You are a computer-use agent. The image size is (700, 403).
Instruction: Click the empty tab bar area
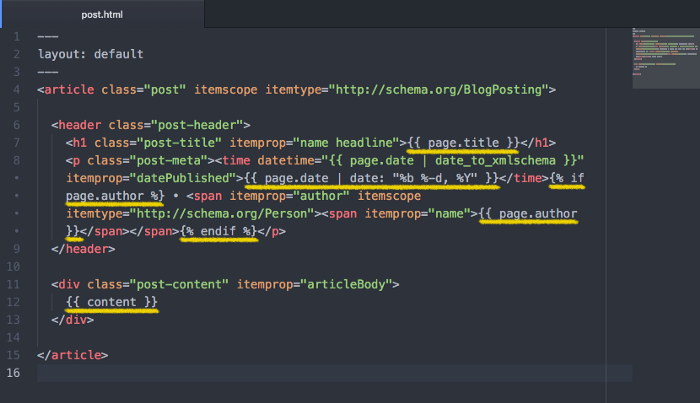click(x=450, y=14)
